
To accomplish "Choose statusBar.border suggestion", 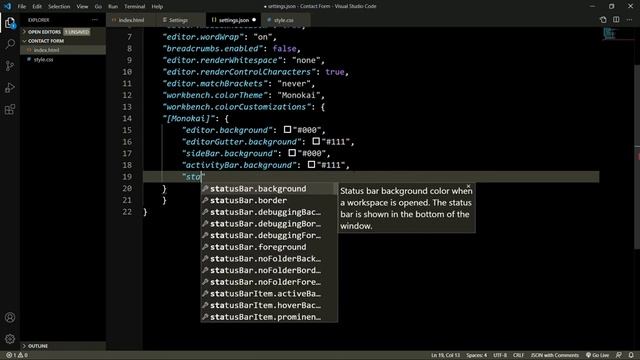I will click(269, 200).
